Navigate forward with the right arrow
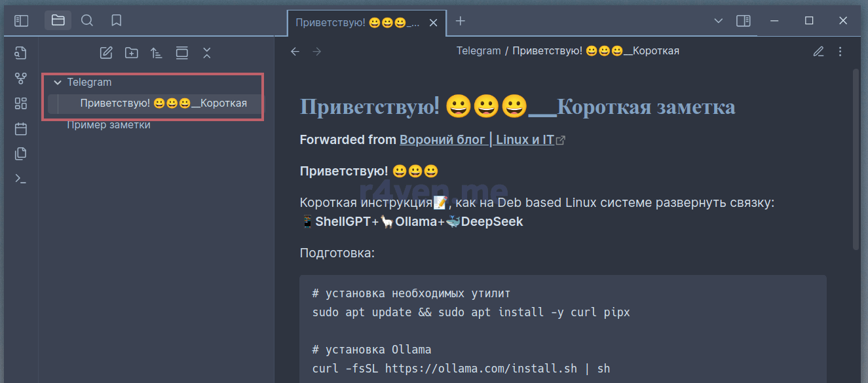Screen dimensions: 868x383 317,51
